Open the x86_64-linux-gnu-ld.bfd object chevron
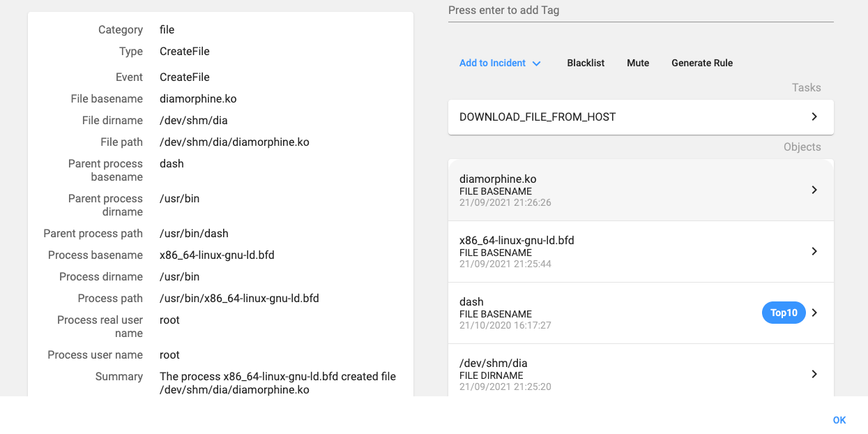The width and height of the screenshot is (868, 434). point(814,251)
